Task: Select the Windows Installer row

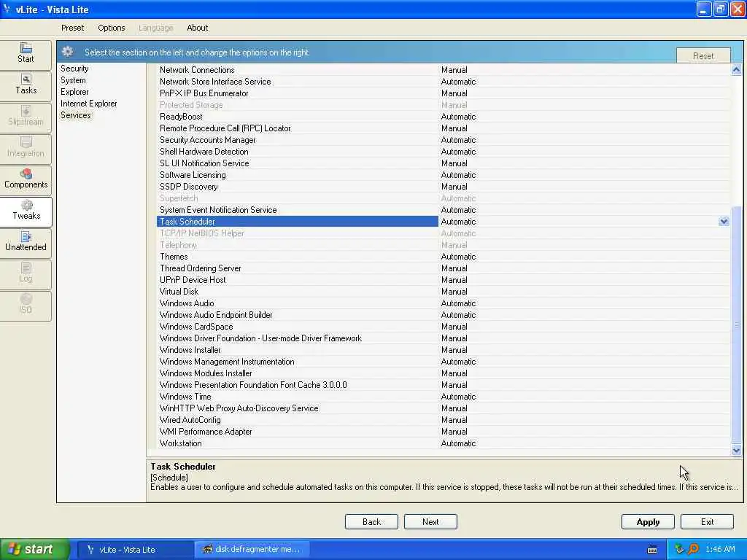Action: coord(443,350)
